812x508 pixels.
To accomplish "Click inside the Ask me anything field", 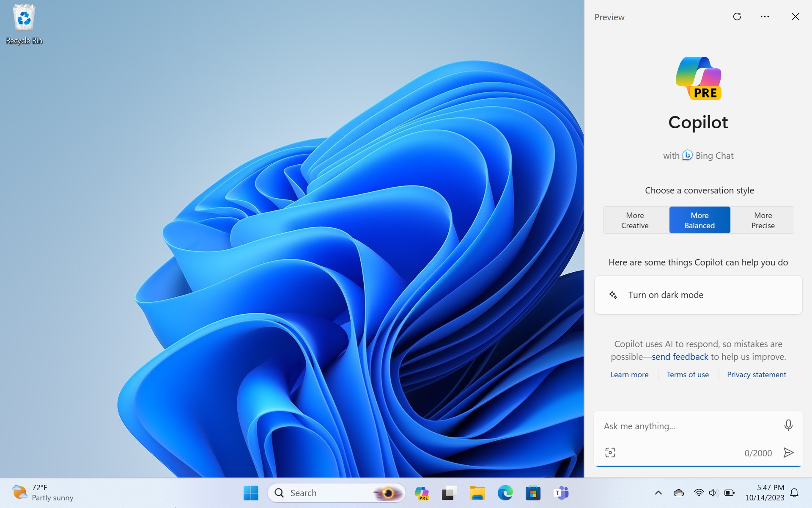I will pyautogui.click(x=677, y=426).
